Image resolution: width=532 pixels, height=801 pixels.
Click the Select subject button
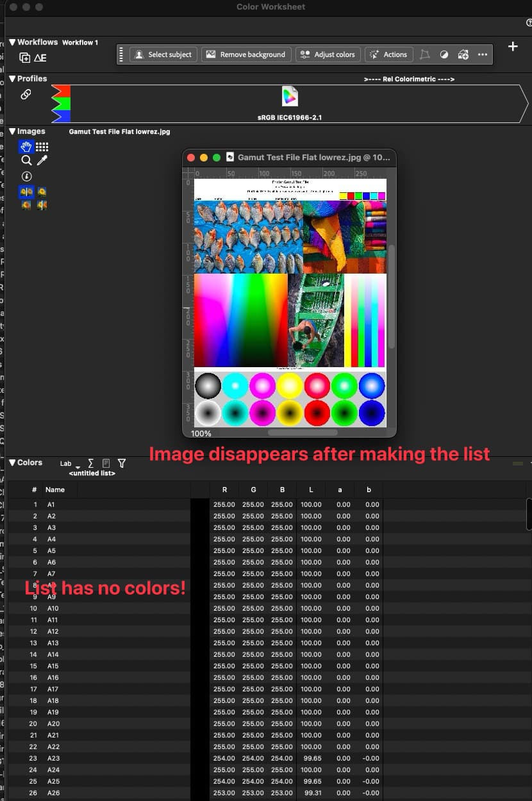coord(163,54)
